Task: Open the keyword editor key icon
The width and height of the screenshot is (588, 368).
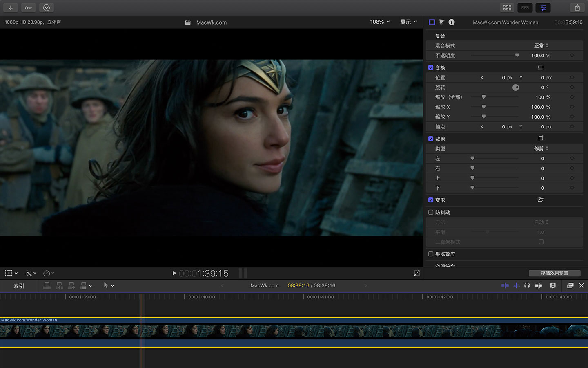Action: click(x=28, y=8)
